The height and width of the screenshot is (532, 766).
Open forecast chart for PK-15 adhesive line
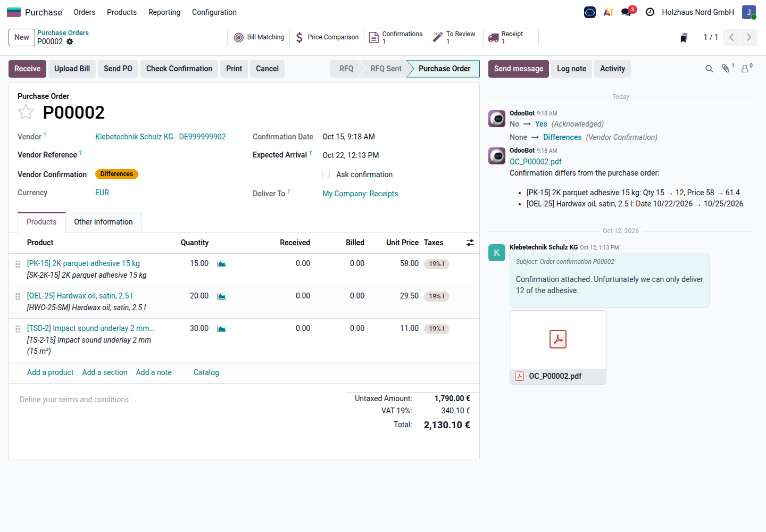pyautogui.click(x=222, y=264)
